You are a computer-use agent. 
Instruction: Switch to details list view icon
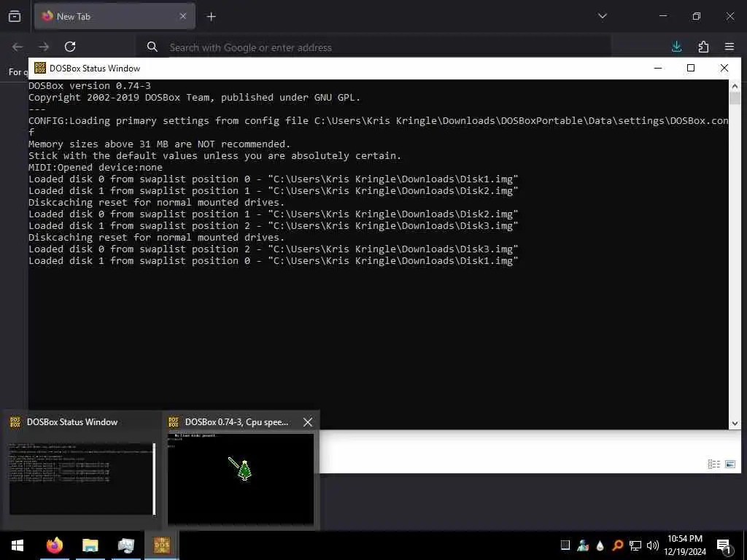pyautogui.click(x=713, y=464)
